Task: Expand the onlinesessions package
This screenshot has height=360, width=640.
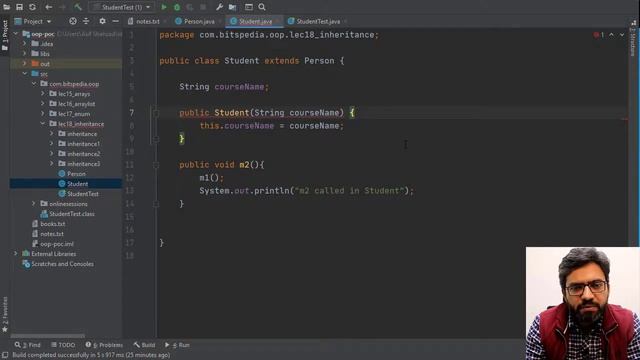Action: [34, 204]
